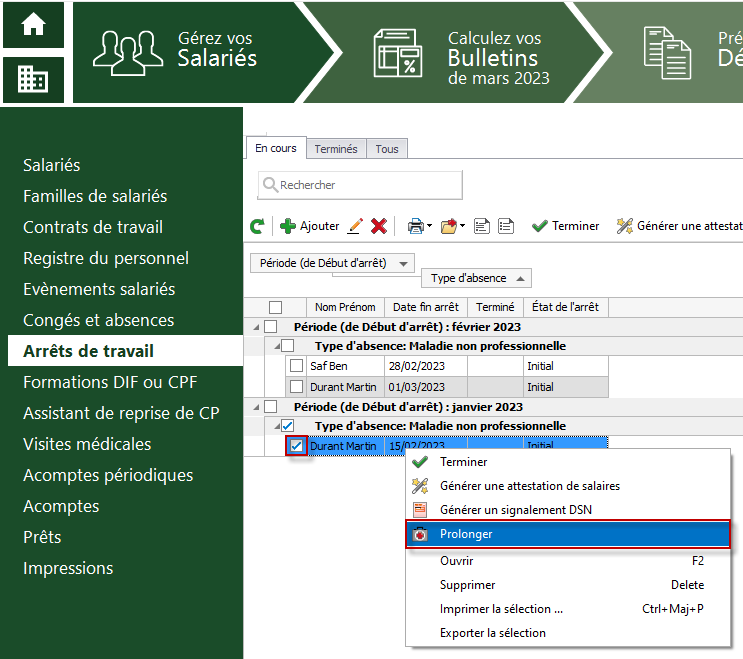Sort by the Date fin arrêt column header
This screenshot has width=743, height=659.
[426, 307]
